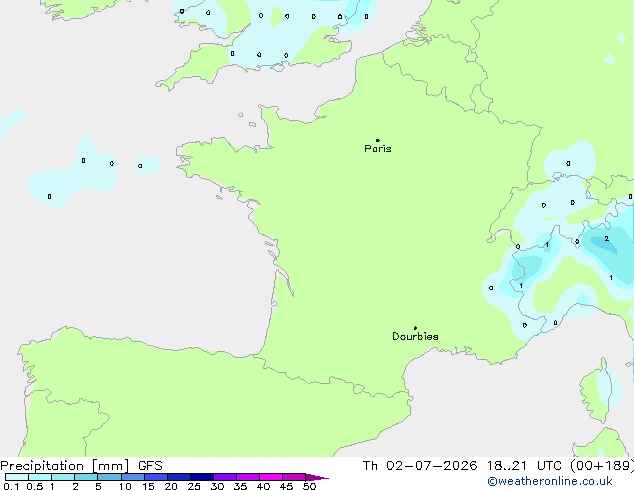Click the legend label '25'
634x490 pixels.
click(x=194, y=486)
